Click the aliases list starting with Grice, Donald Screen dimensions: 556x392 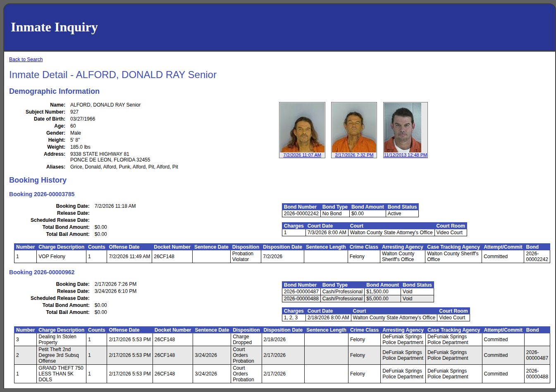click(124, 167)
